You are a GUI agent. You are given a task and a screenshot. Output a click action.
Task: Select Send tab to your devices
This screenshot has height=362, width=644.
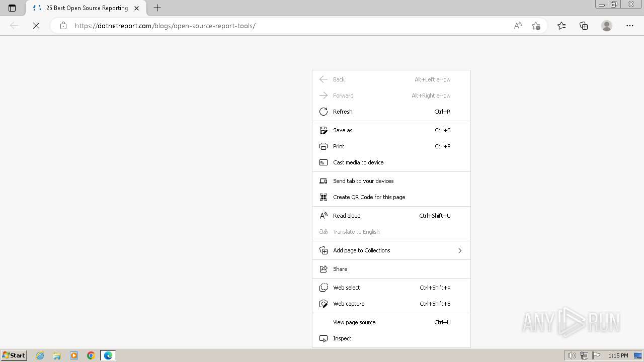391,181
